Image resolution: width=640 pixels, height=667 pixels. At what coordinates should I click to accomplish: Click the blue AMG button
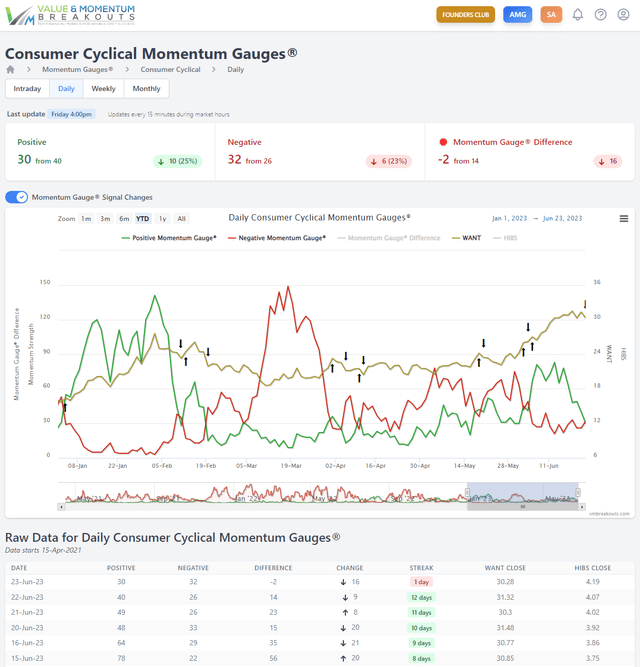point(518,15)
